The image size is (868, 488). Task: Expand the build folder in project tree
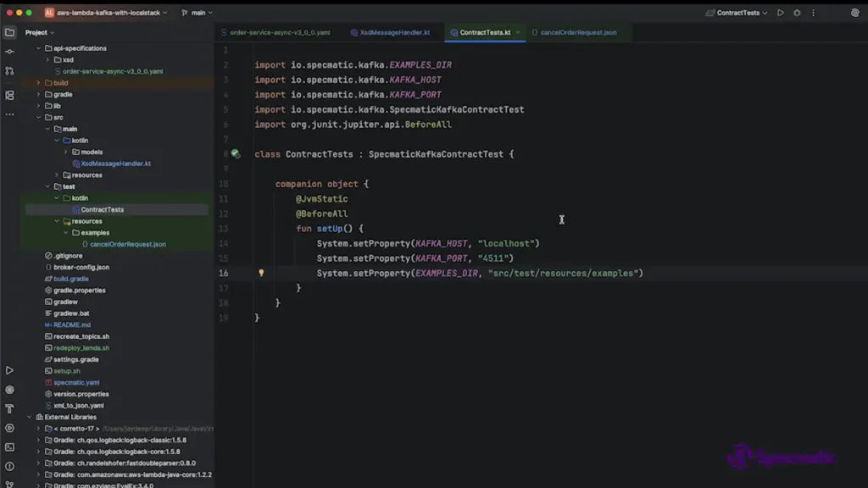pos(38,83)
